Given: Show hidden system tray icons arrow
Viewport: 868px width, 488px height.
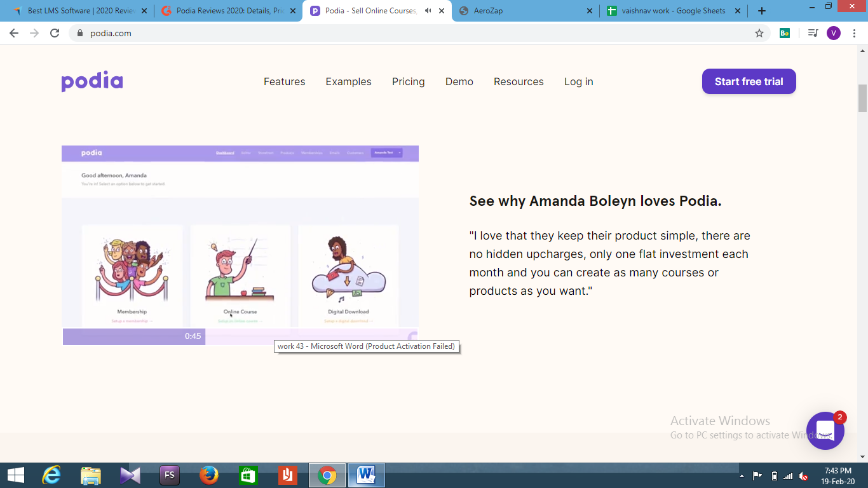Looking at the screenshot, I should tap(742, 476).
